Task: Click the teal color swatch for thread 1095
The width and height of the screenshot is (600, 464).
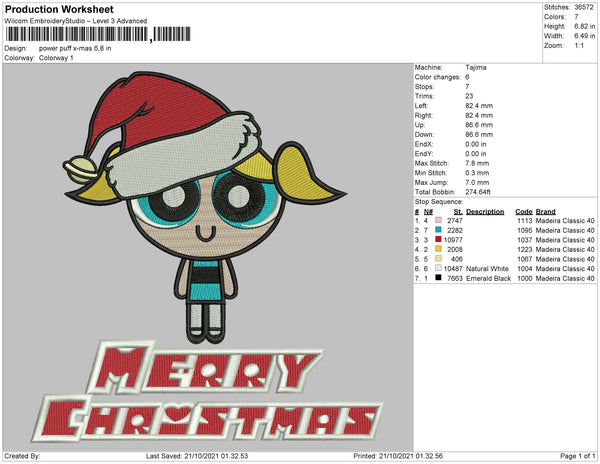Action: pos(438,230)
